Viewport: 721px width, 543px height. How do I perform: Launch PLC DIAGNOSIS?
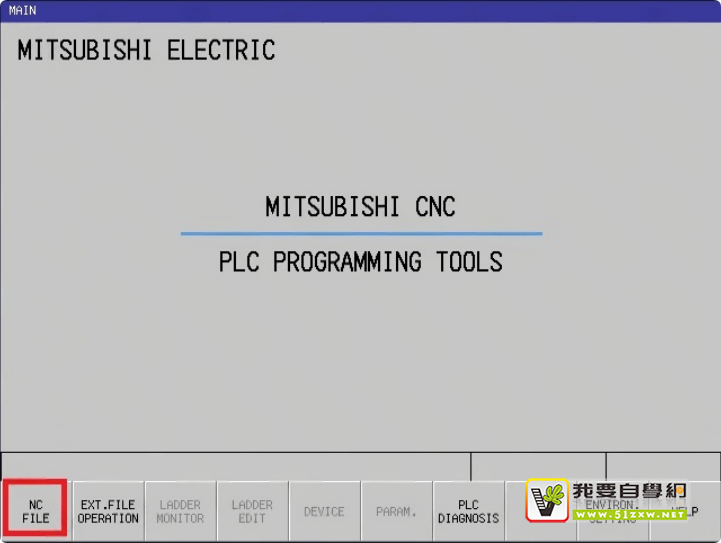[x=468, y=511]
